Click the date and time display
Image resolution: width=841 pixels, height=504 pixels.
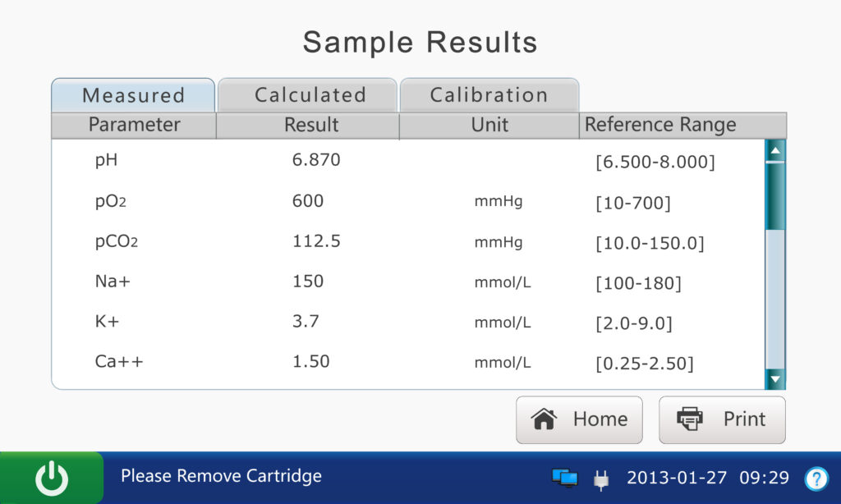[707, 478]
